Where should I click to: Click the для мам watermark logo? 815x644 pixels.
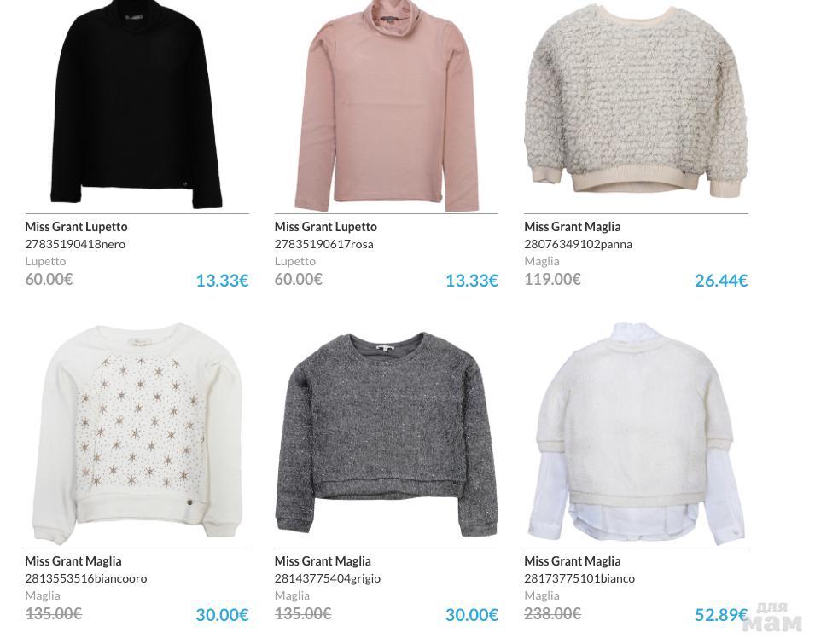773,617
